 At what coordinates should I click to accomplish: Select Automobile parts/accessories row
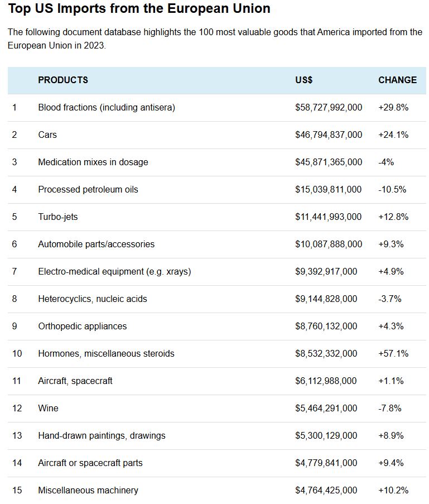[217, 244]
